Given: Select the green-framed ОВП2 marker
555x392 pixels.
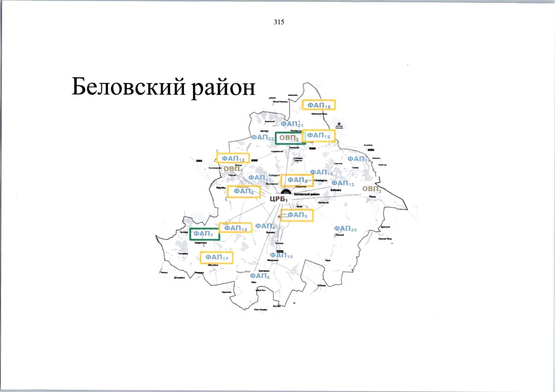Looking at the screenshot, I should 288,138.
